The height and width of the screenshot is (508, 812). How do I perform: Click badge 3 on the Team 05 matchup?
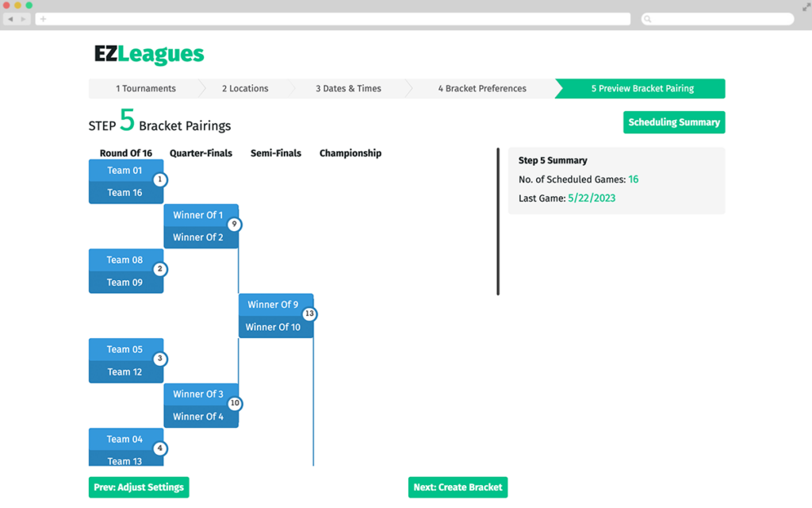pos(159,359)
